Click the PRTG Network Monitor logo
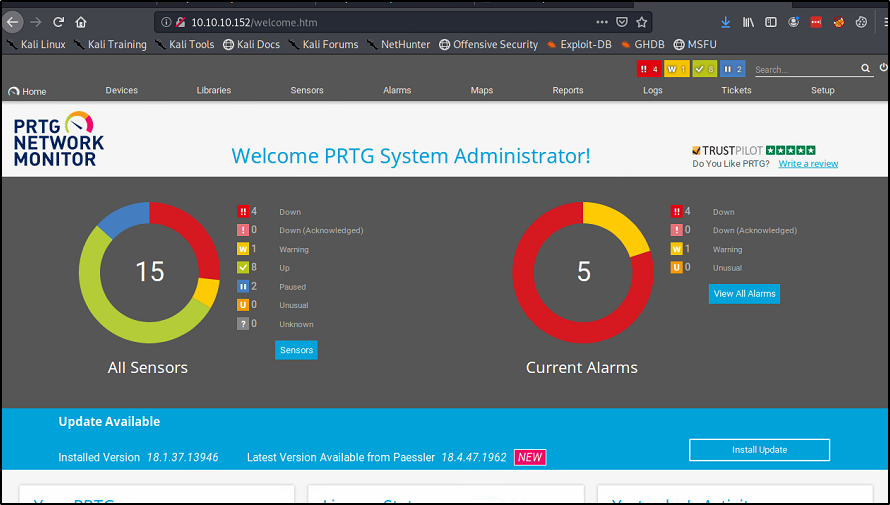The image size is (890, 505). pos(59,139)
